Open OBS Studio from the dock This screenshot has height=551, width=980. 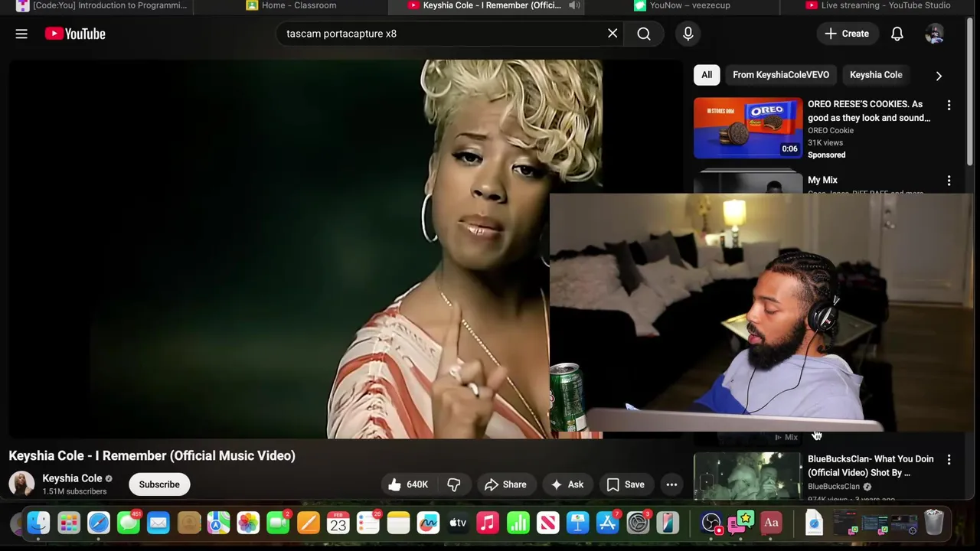(711, 523)
